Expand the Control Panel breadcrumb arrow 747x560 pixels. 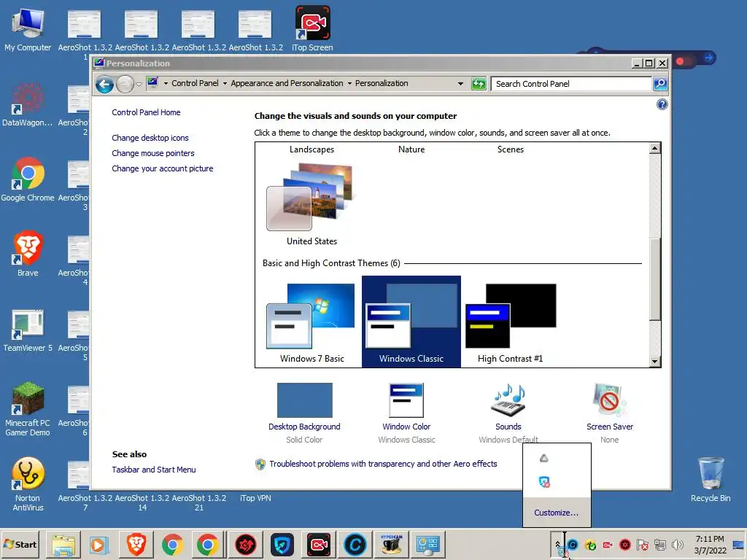click(225, 83)
